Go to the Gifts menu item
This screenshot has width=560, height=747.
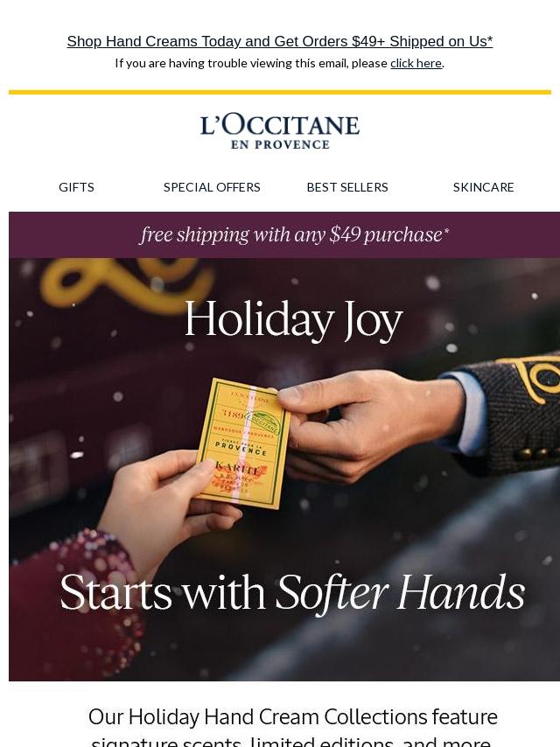[76, 187]
